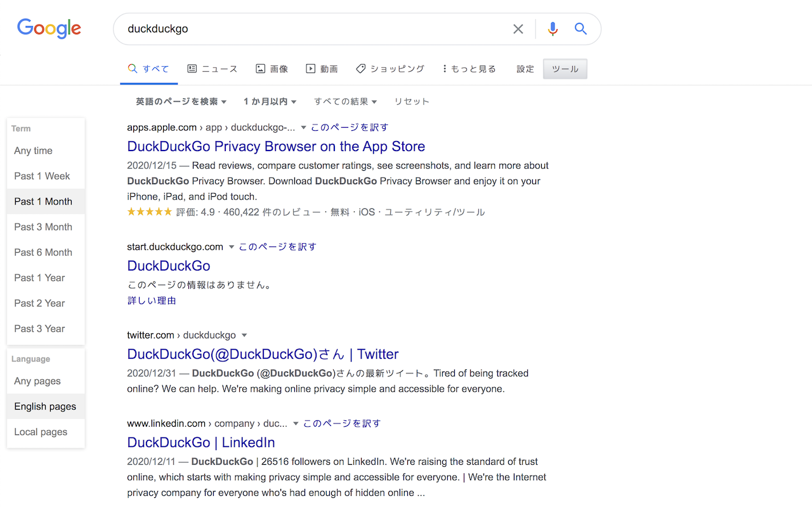Clear the search box with the X icon
The height and width of the screenshot is (508, 812).
tap(518, 29)
